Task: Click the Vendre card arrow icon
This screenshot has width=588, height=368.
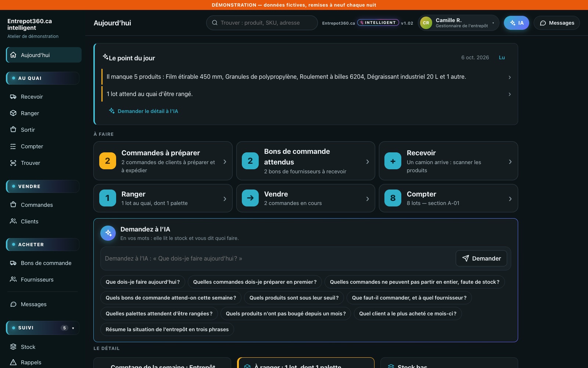Action: pos(250,198)
